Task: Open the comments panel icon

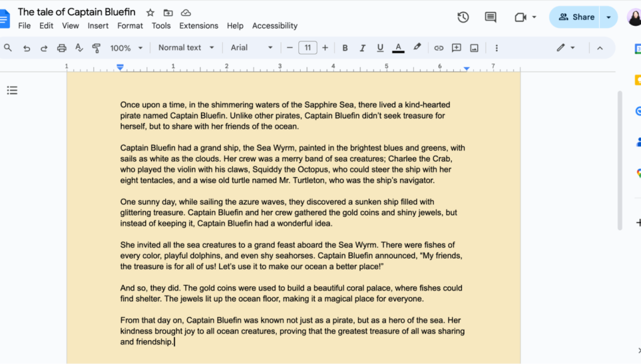Action: tap(490, 17)
